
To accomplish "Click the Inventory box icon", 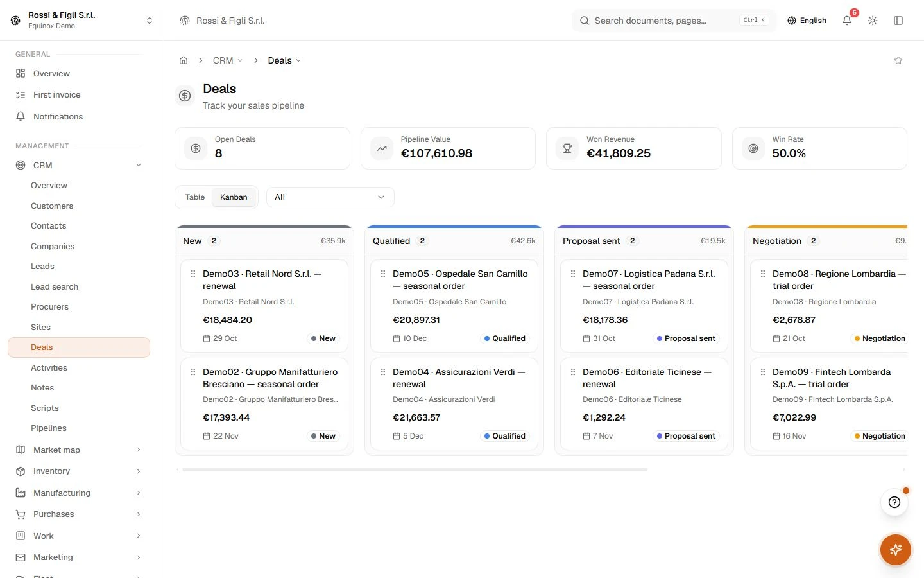I will (x=21, y=471).
